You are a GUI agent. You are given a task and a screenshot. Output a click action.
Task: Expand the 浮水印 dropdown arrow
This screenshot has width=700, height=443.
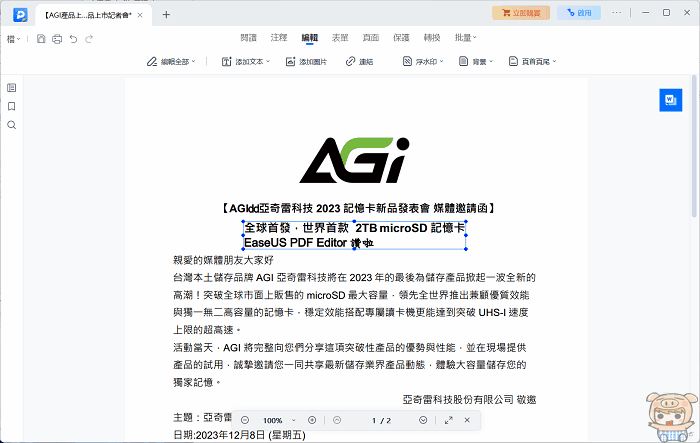point(441,62)
